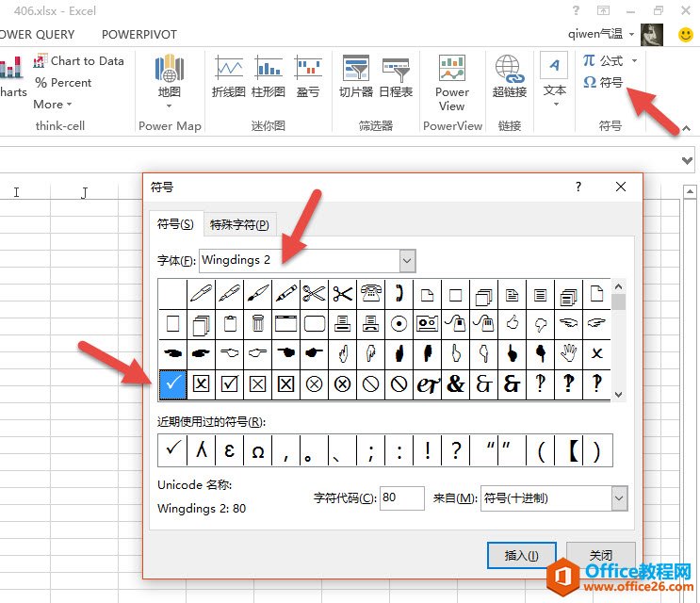Screen dimensions: 700x603
Task: Open the 日程表 timeline filter
Action: click(x=396, y=76)
